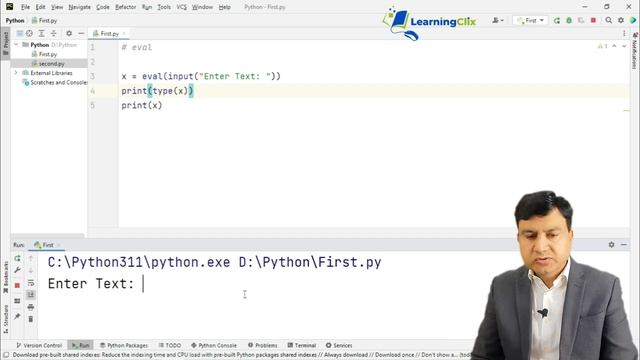The height and width of the screenshot is (360, 640).
Task: Click the Run with Coverage icon
Action: point(581,20)
